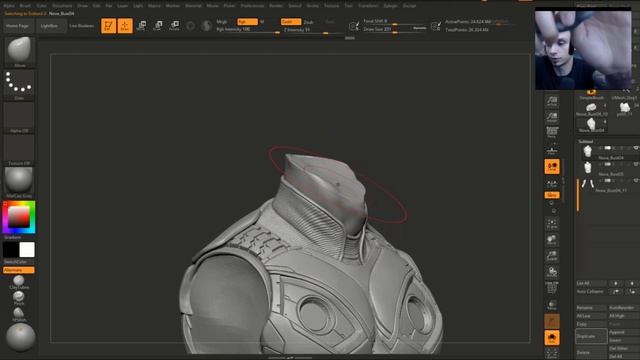Open the Zplugin menu
Screen dimensions: 640x360
391,6
